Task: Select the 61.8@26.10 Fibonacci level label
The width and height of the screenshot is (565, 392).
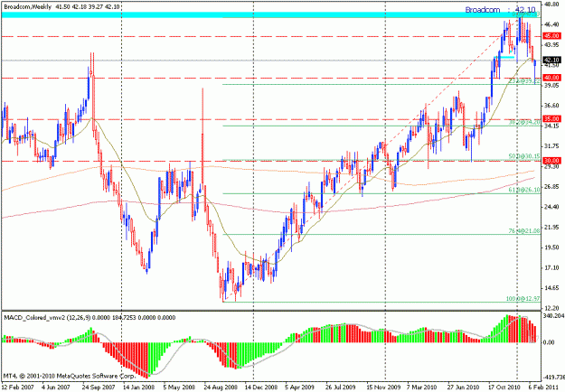Action: (524, 190)
